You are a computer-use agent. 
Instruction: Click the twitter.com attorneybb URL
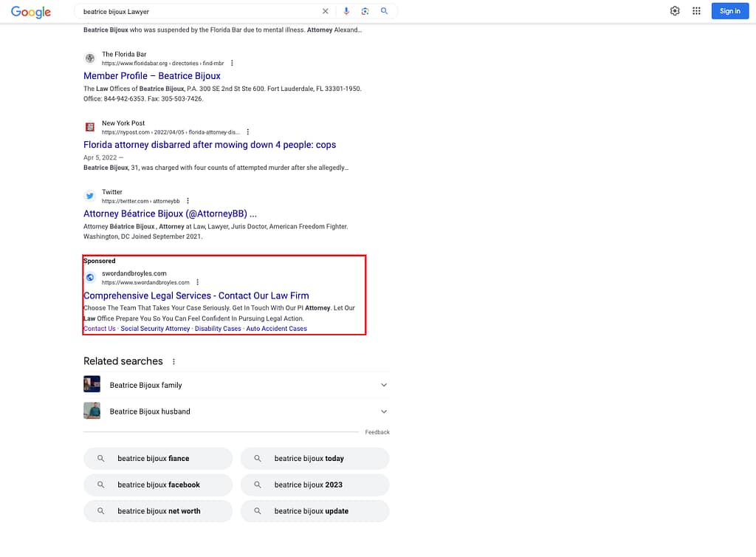click(141, 201)
